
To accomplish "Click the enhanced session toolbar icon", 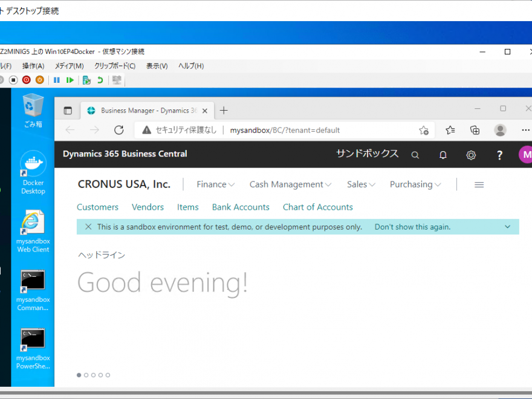I will [x=117, y=80].
